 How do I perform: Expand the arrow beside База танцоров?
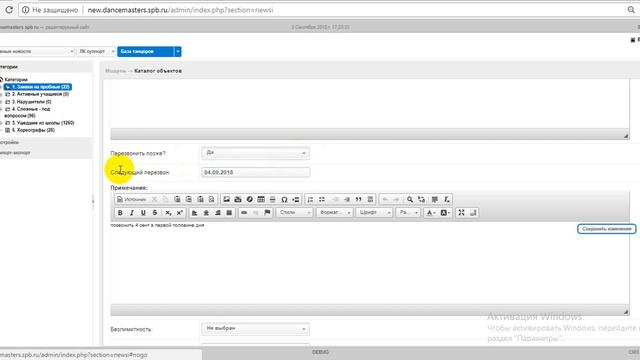tap(178, 51)
